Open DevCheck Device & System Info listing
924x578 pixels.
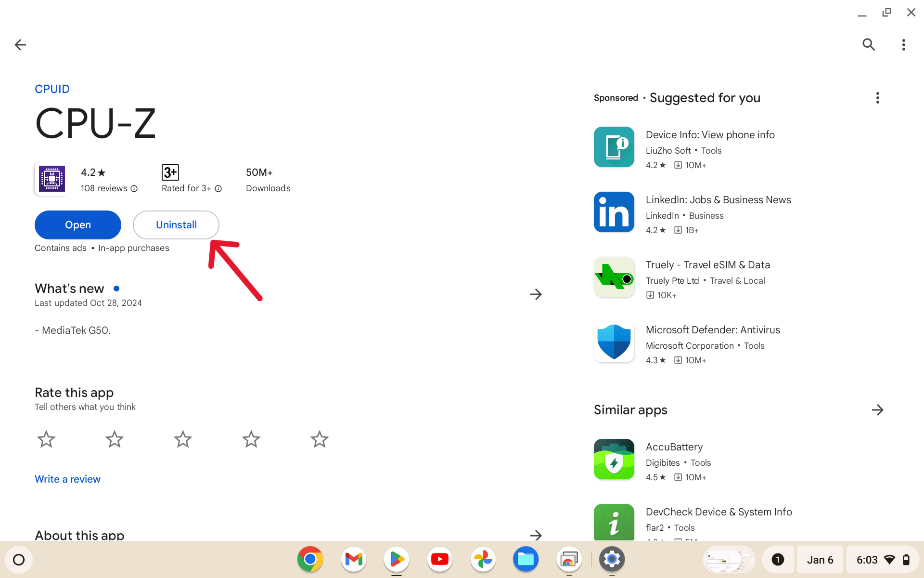point(719,512)
